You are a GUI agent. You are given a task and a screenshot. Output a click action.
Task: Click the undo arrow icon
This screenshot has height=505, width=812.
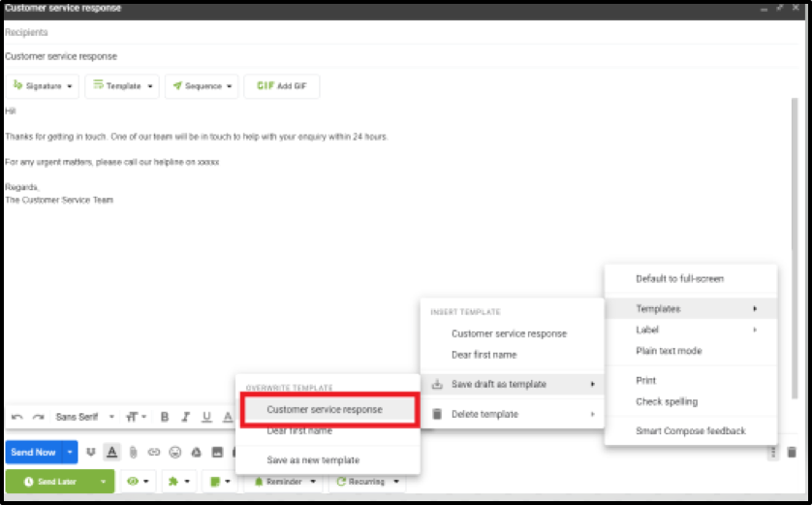coord(16,417)
